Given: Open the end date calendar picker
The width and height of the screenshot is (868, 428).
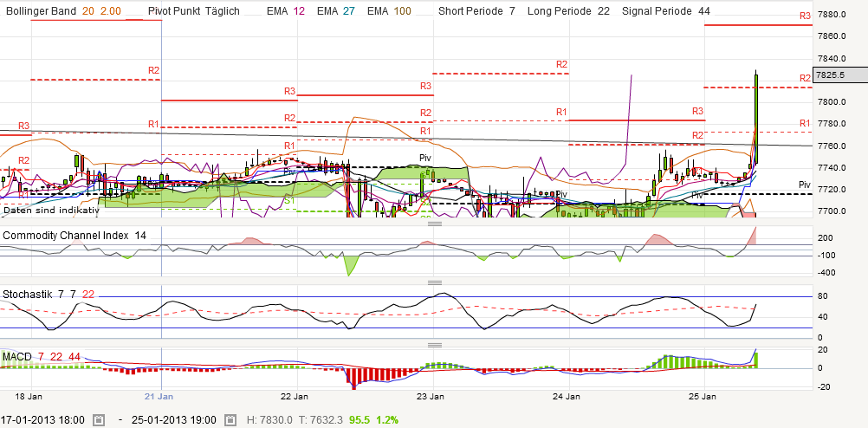Looking at the screenshot, I should click(x=230, y=419).
